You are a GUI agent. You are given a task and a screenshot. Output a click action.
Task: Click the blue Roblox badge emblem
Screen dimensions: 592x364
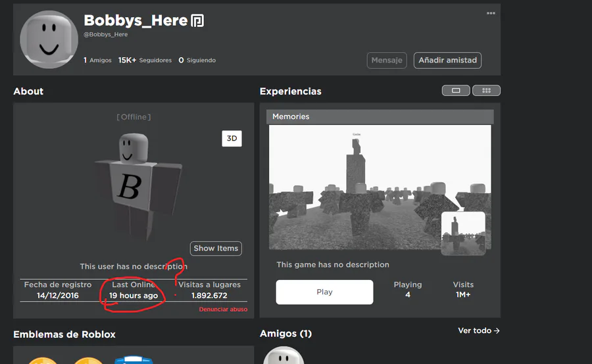[x=134, y=360]
